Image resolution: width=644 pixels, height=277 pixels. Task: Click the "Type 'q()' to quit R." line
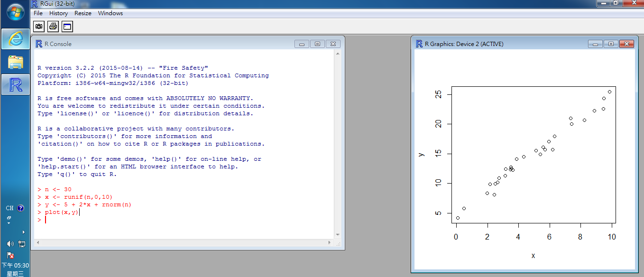[77, 174]
